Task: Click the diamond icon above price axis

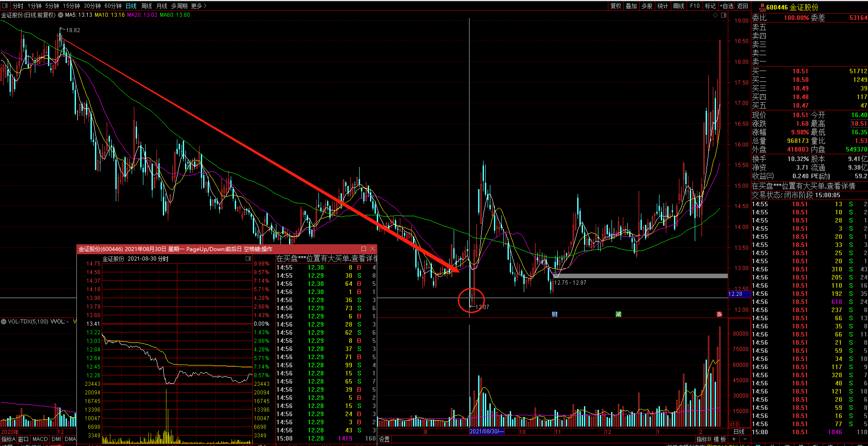Action: [715, 15]
